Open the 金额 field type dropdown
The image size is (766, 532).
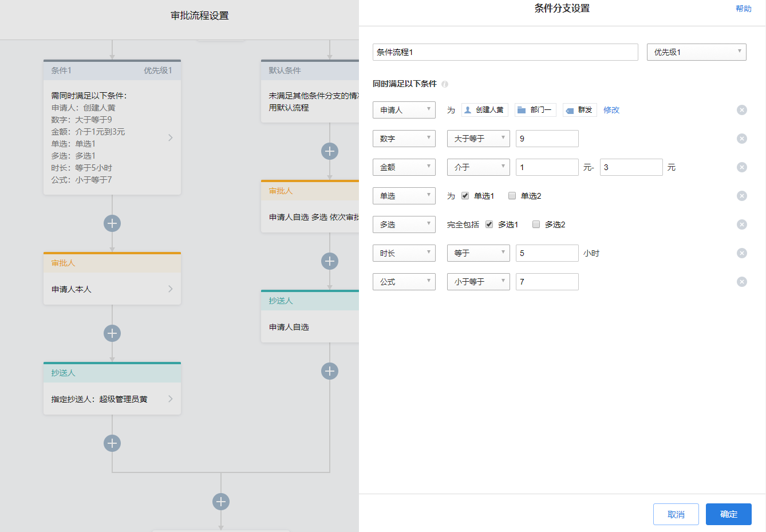coord(404,167)
